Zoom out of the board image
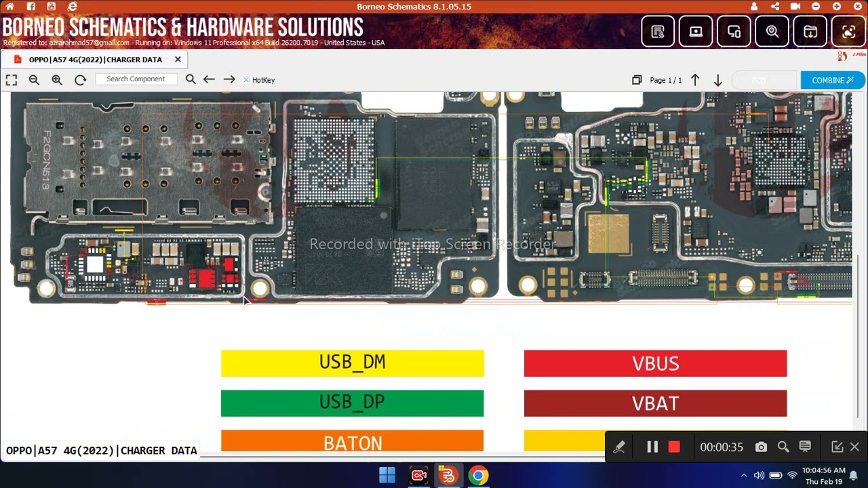Image resolution: width=868 pixels, height=488 pixels. [x=34, y=80]
